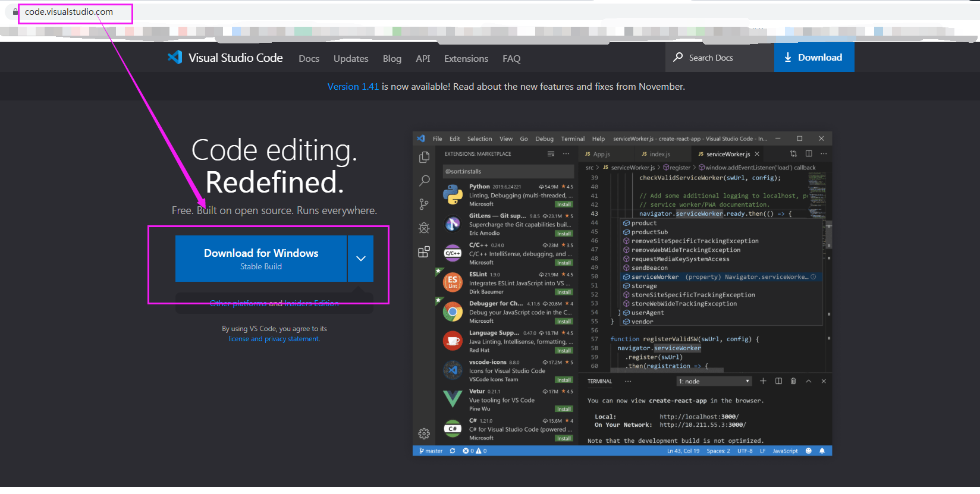This screenshot has width=980, height=494.
Task: Click the Search Docs field
Action: [x=720, y=58]
